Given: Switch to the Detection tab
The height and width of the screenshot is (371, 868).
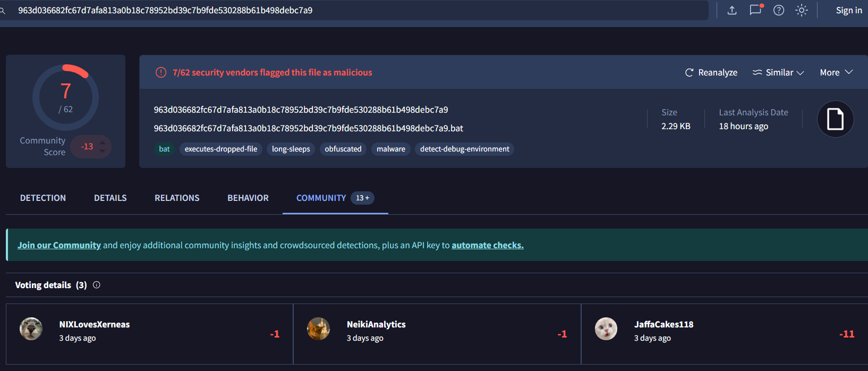Looking at the screenshot, I should 43,198.
